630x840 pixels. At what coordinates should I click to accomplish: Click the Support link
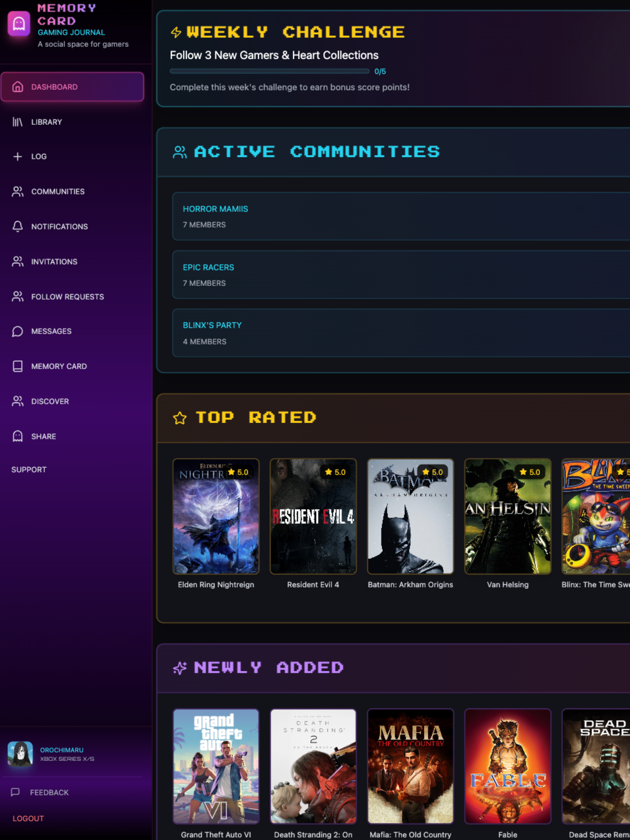point(29,470)
